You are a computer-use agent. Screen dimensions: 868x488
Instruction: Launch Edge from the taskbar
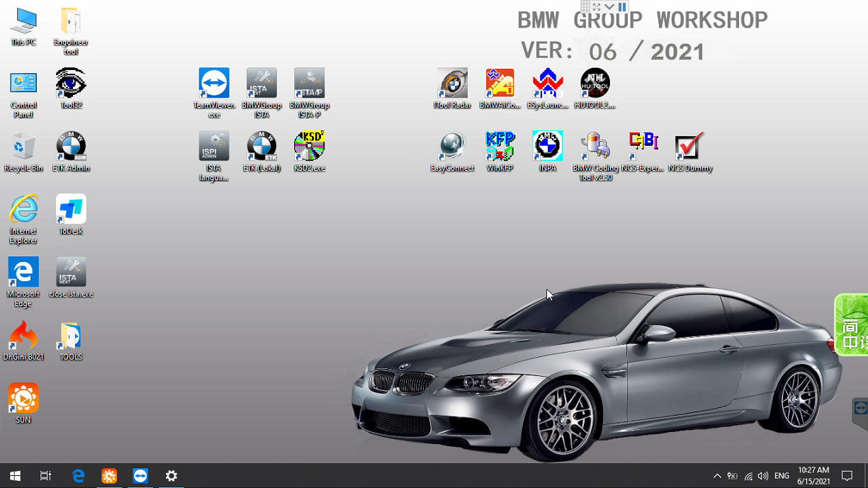tap(78, 476)
